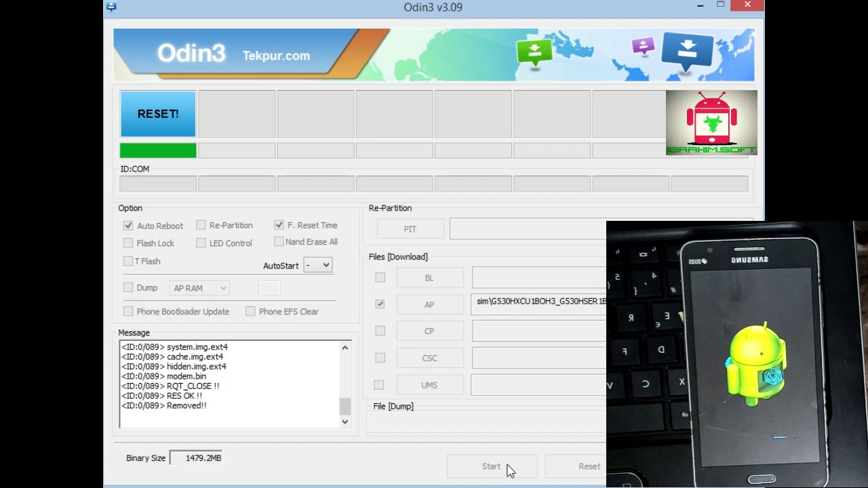
Task: Select 'RQT_CLOSE !!' log line
Action: point(170,386)
